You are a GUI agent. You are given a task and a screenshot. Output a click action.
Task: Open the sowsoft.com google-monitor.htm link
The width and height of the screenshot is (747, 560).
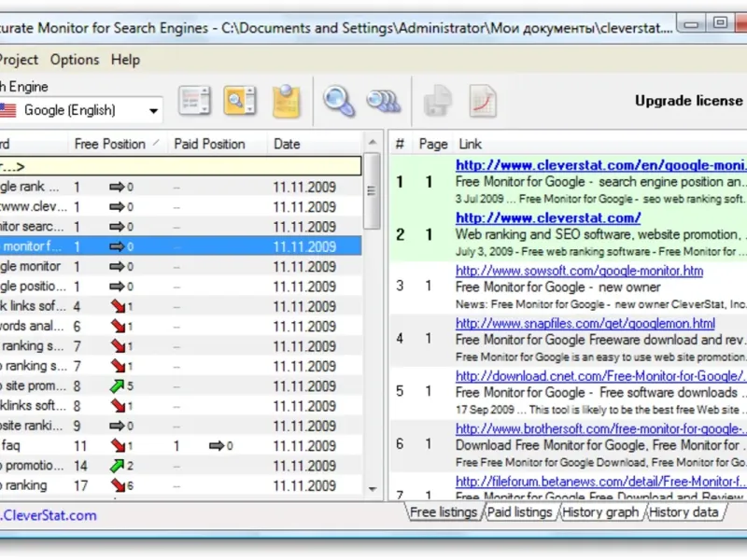pyautogui.click(x=579, y=271)
